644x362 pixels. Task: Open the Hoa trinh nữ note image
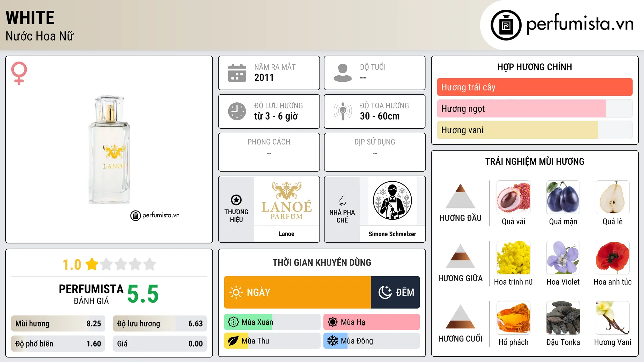pyautogui.click(x=514, y=258)
